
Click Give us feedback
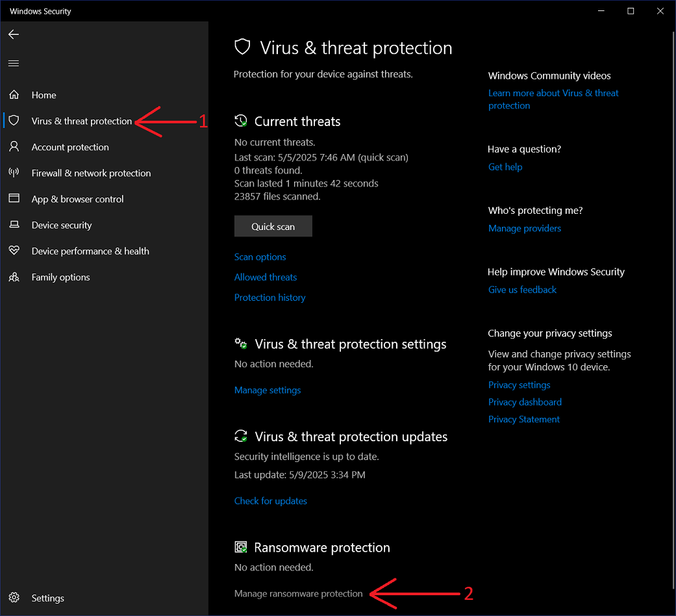coord(522,289)
